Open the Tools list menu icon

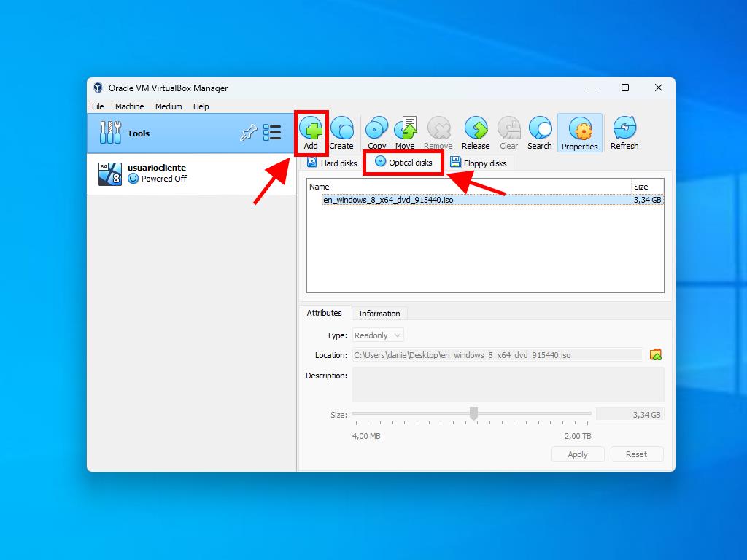pos(272,133)
